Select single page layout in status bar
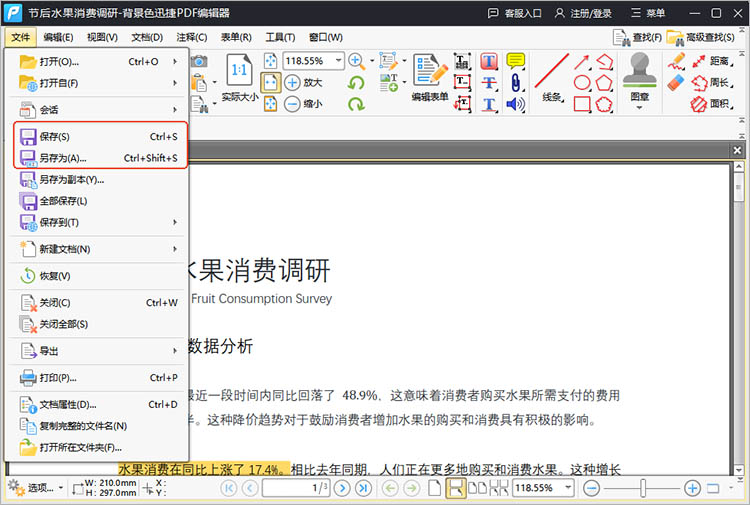Screen dimensions: 750x505 (x=434, y=488)
